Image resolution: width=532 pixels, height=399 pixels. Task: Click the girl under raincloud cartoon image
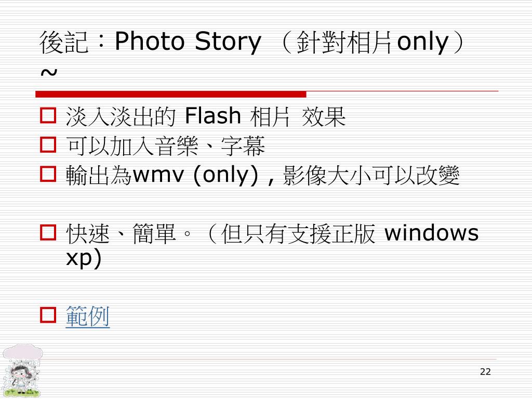pos(22,371)
